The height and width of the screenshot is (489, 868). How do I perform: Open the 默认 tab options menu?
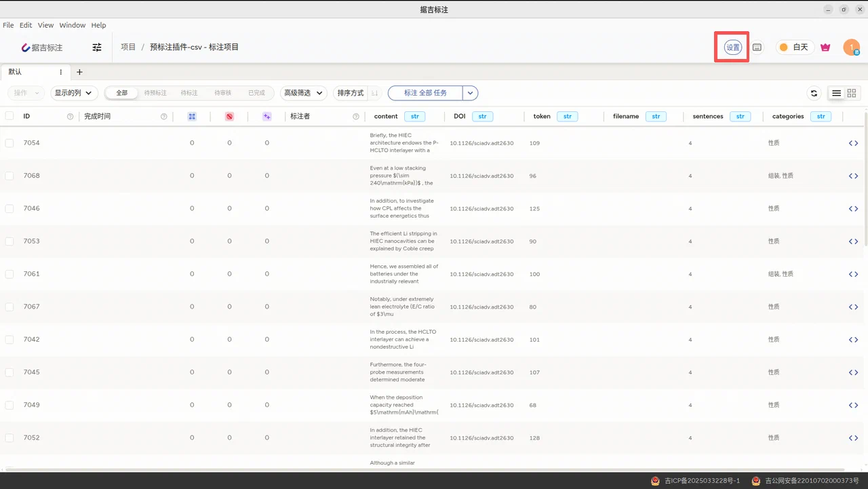(61, 72)
